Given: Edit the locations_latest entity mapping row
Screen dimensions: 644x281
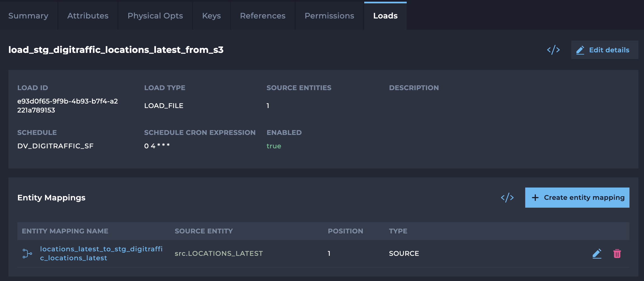Looking at the screenshot, I should [597, 254].
